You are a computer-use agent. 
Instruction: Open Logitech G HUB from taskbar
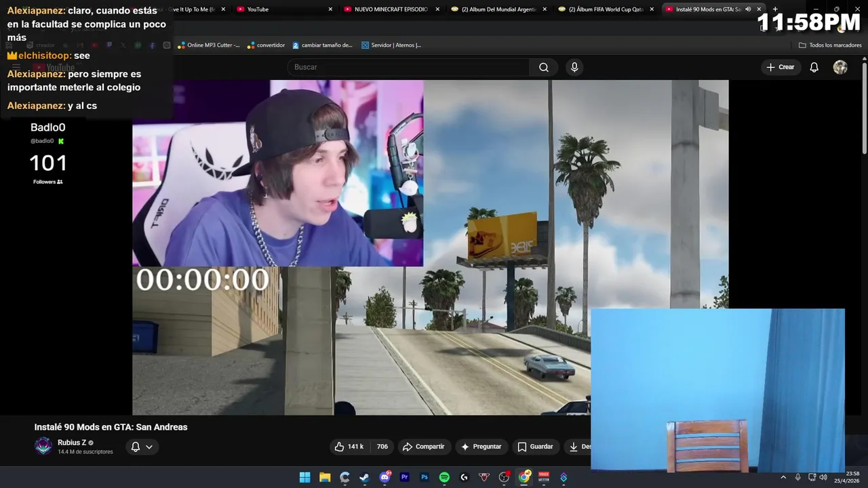tap(464, 477)
